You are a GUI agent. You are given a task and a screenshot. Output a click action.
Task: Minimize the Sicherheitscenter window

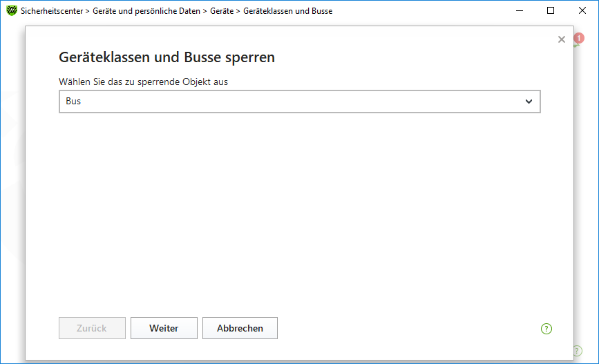(x=519, y=10)
